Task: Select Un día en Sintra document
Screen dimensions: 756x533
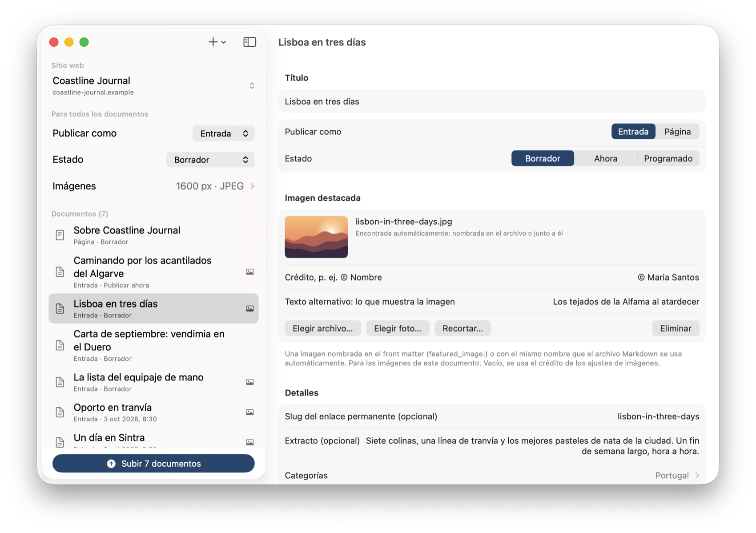Action: point(153,438)
